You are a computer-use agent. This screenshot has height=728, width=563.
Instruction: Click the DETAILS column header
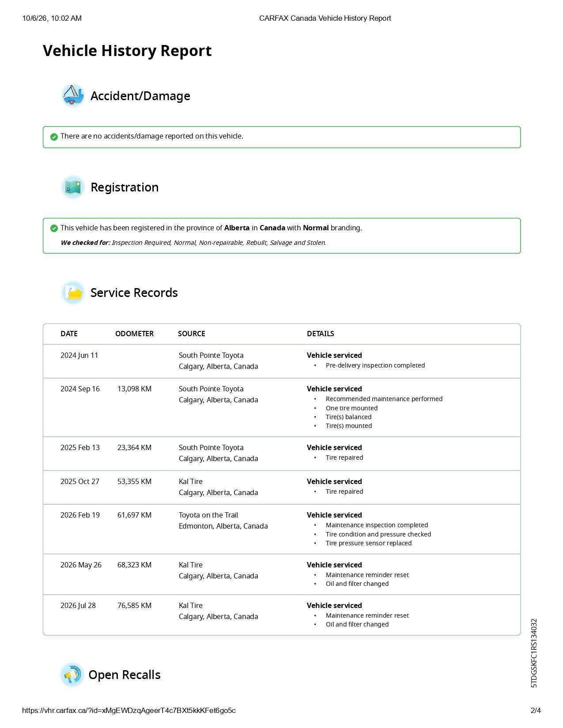[321, 334]
